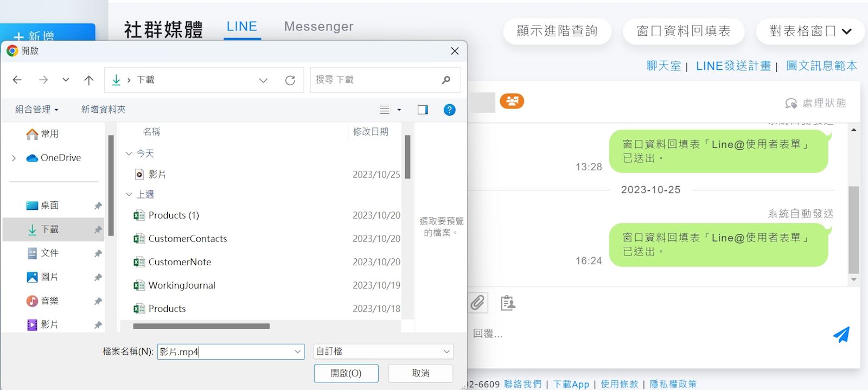868x390 pixels.
Task: Click the search magnifier in 搜尋 下載
Action: pyautogui.click(x=446, y=80)
